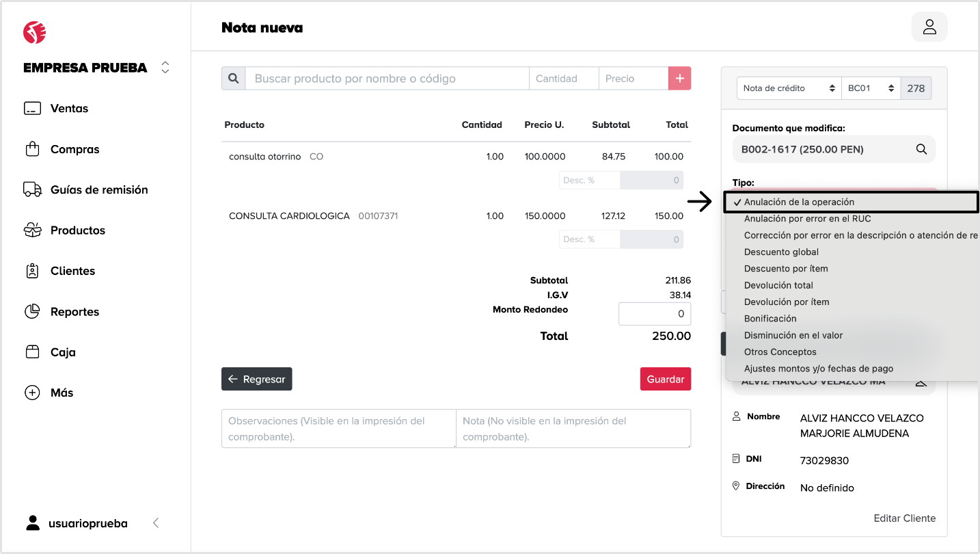980x554 pixels.
Task: Choose Devolución total from the list
Action: point(778,285)
